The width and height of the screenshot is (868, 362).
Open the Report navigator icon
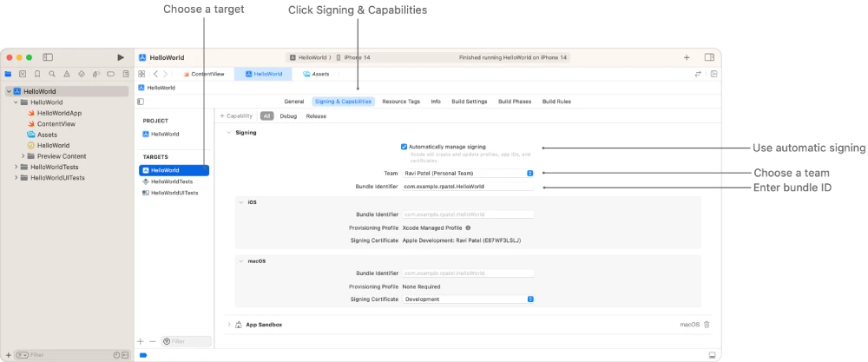pos(126,74)
